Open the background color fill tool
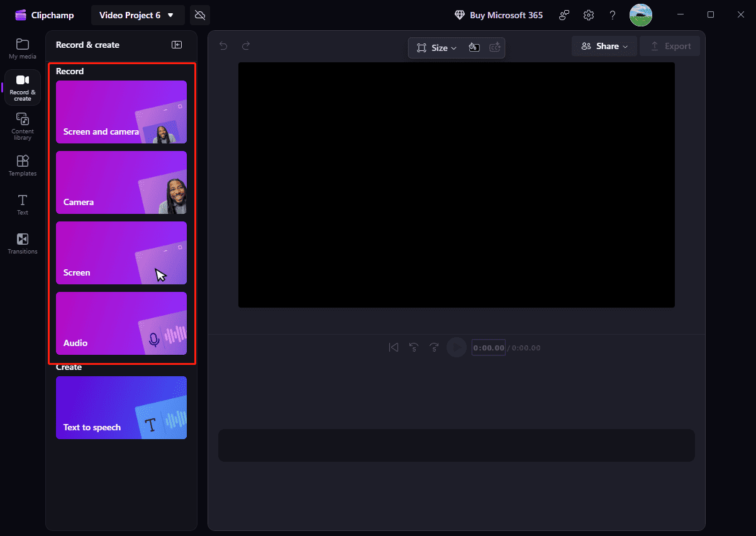 474,47
